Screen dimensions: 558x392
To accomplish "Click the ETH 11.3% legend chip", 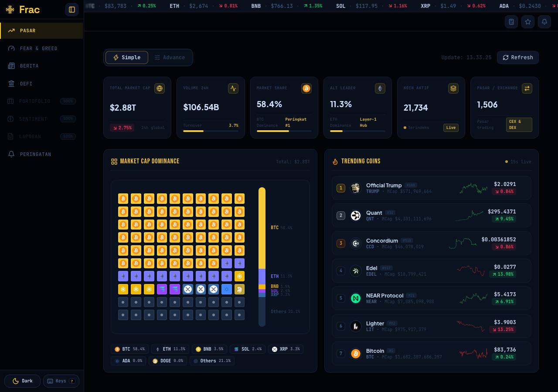I will 170,349.
